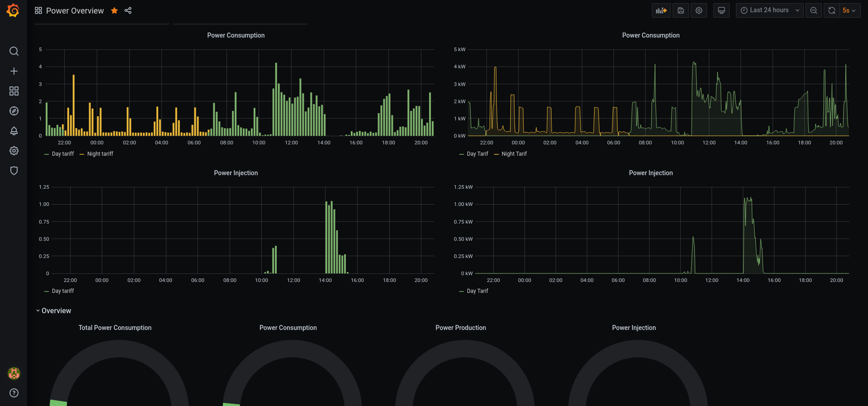Star the Power Overview dashboard

(114, 10)
